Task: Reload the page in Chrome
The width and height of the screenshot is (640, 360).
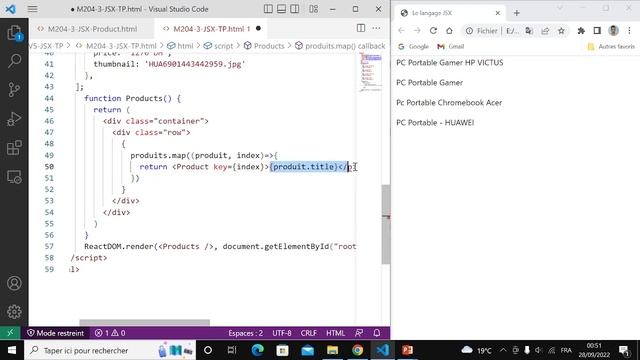Action: click(433, 31)
